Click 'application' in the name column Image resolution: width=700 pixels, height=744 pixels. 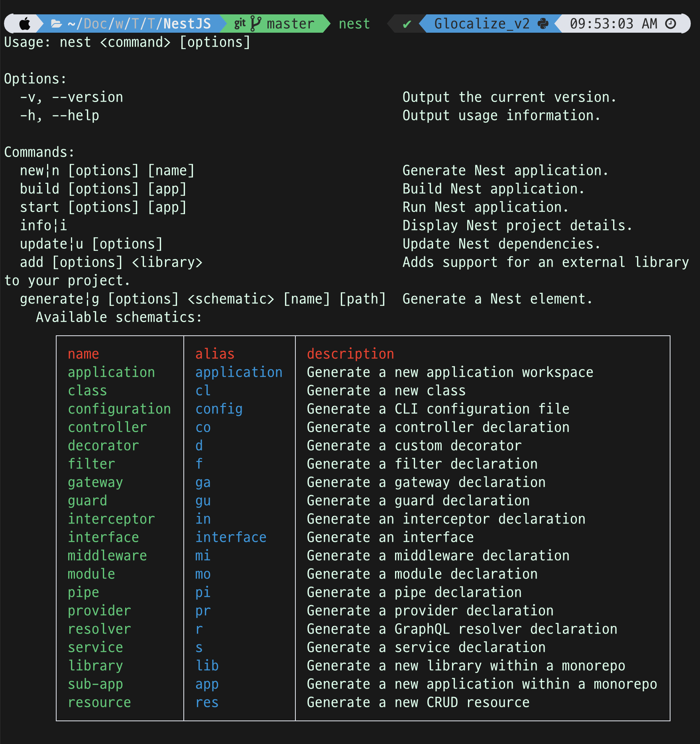[111, 372]
